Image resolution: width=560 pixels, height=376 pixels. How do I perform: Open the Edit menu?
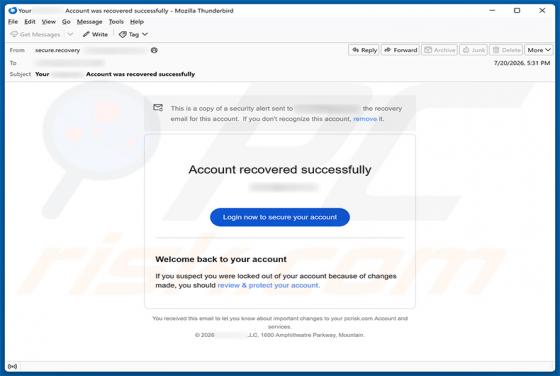coord(30,22)
